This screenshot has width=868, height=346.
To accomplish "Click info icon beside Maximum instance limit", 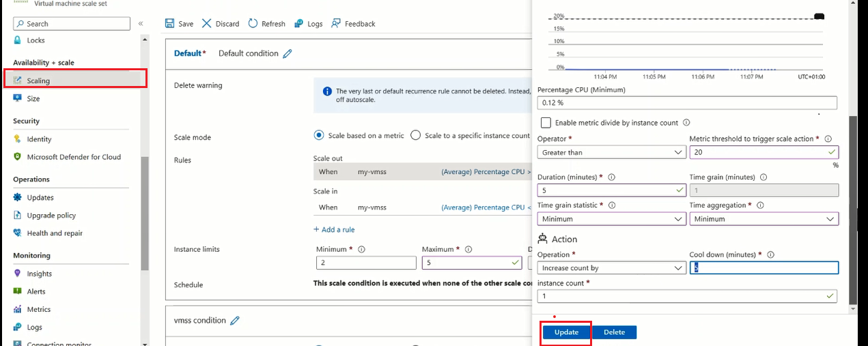I will click(468, 249).
